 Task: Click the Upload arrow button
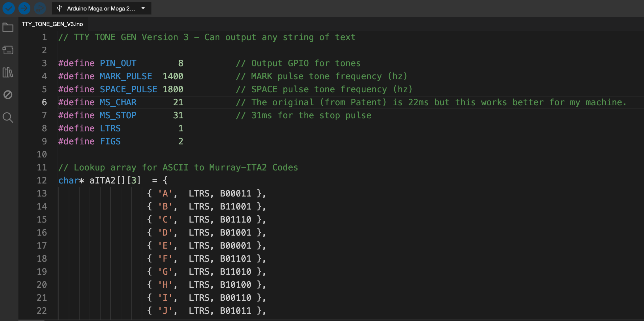point(24,8)
